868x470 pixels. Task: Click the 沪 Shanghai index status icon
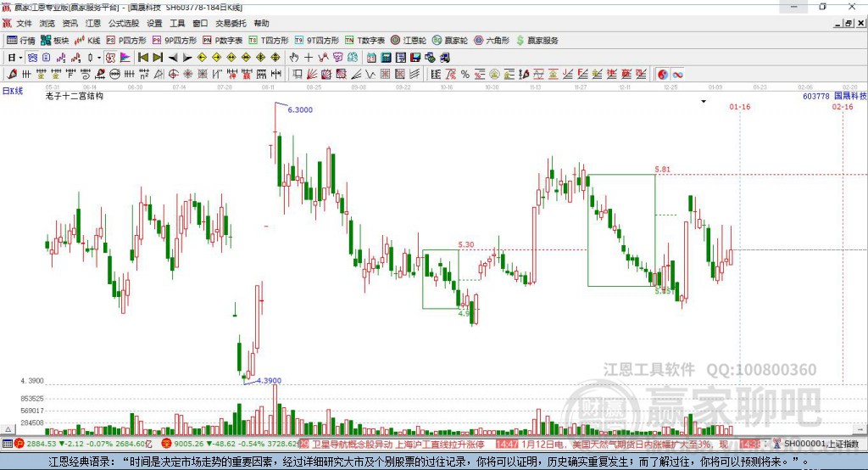click(x=19, y=444)
